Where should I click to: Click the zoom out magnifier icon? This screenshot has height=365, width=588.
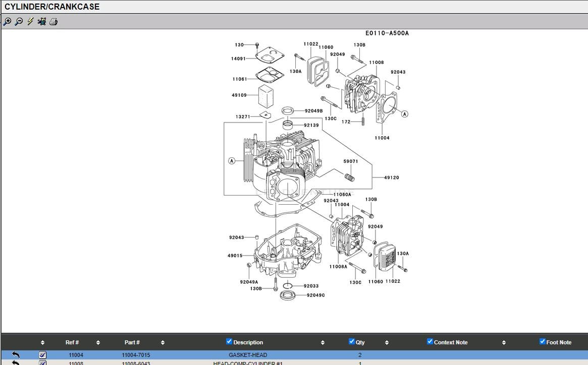coord(19,22)
